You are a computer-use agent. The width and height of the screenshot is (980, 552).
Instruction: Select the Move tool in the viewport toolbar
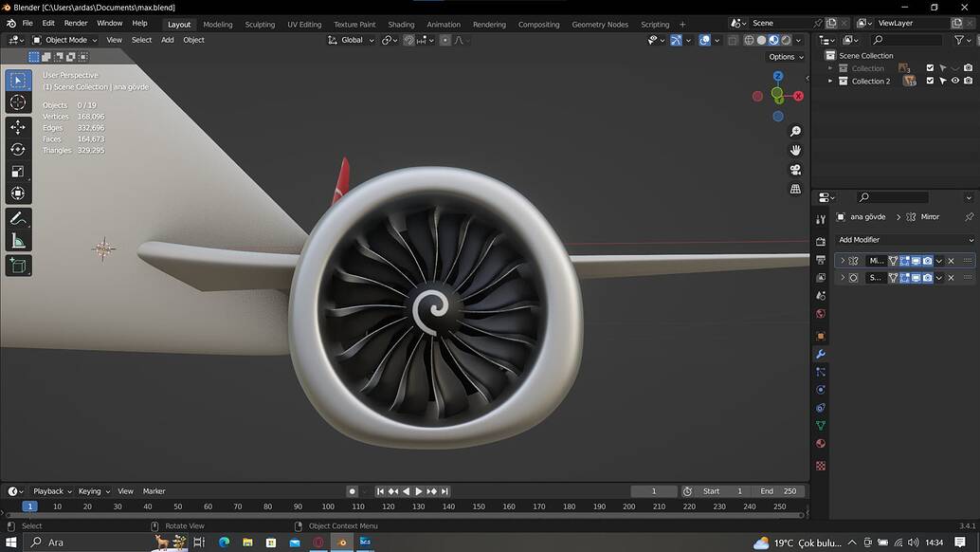click(17, 126)
